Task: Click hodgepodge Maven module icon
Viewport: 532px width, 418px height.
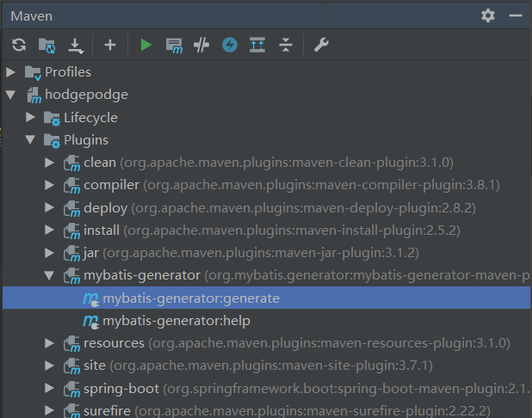Action: [34, 95]
